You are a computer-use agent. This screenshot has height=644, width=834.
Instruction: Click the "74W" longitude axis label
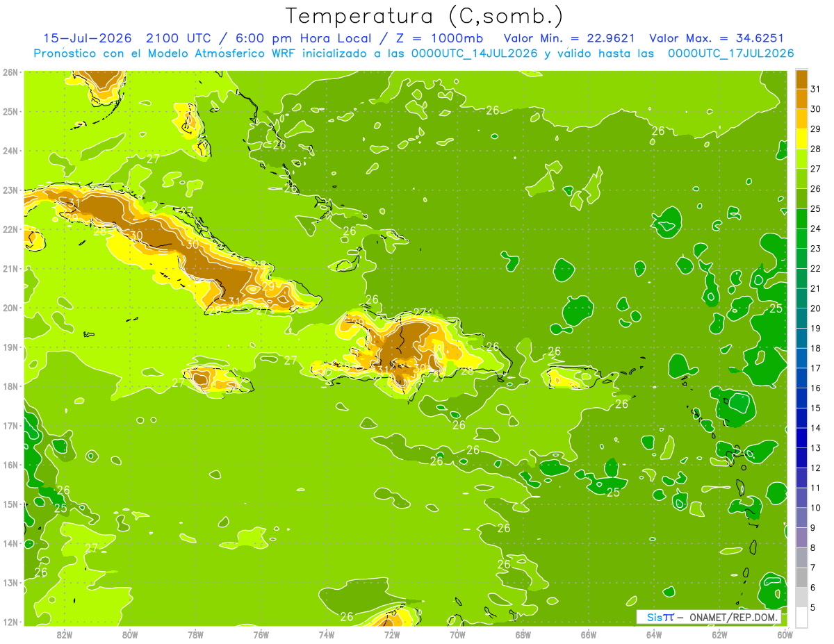pos(327,635)
